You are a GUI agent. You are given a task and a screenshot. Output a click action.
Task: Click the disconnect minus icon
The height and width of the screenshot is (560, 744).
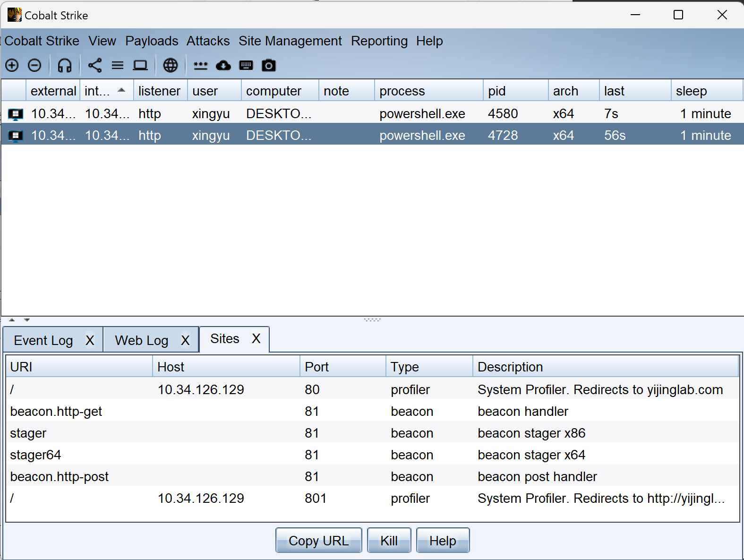tap(34, 65)
